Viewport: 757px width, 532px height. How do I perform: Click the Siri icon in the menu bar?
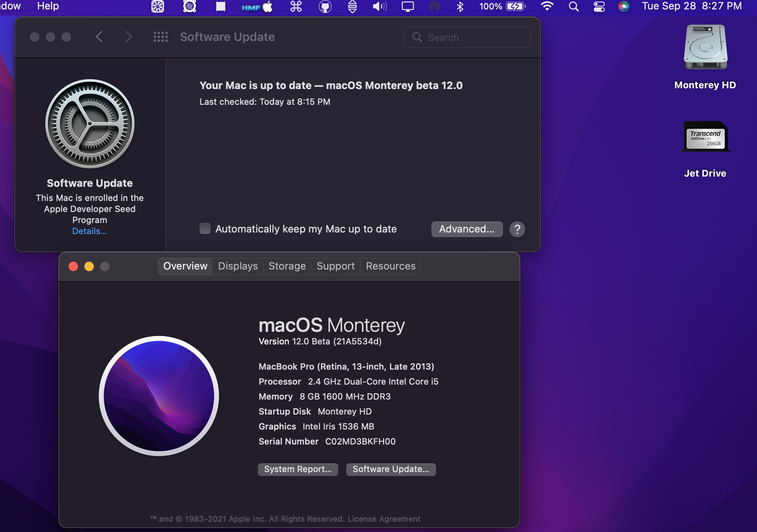(623, 6)
